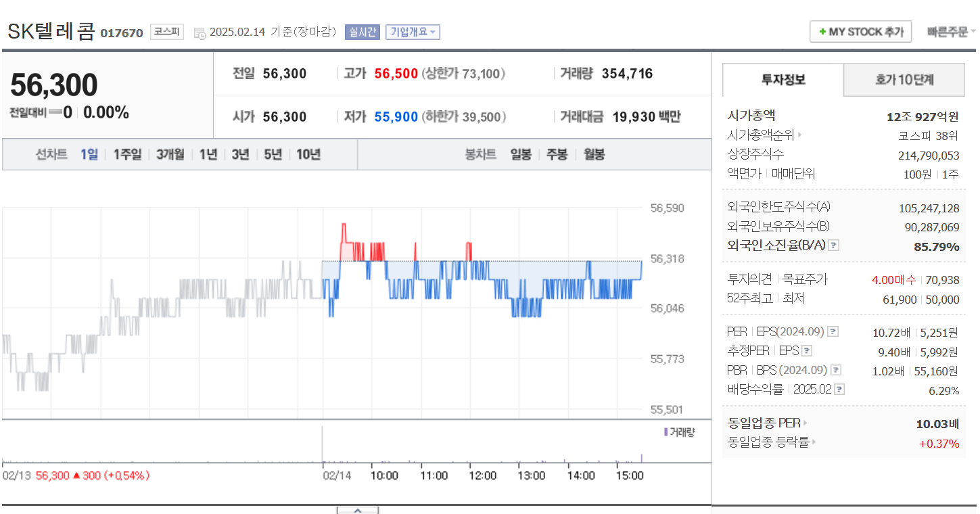Screen dimensions: 980x514
Task: Open the 빠른주문 dropdown
Action: pos(951,30)
